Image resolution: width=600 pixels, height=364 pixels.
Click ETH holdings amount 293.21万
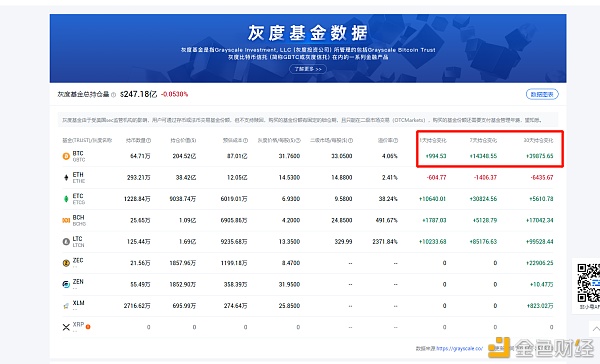tap(139, 178)
